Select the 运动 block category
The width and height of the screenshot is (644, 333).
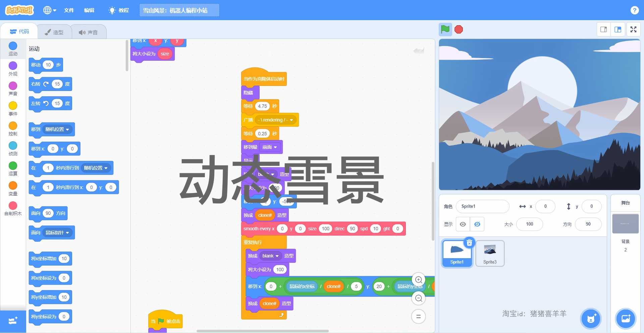tap(13, 49)
